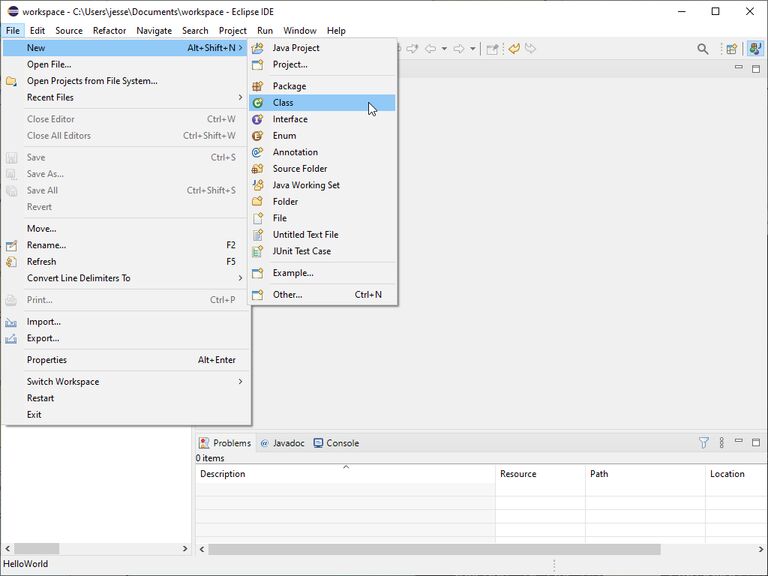The height and width of the screenshot is (576, 768).
Task: Open the Problems view filter icon
Action: click(x=703, y=443)
